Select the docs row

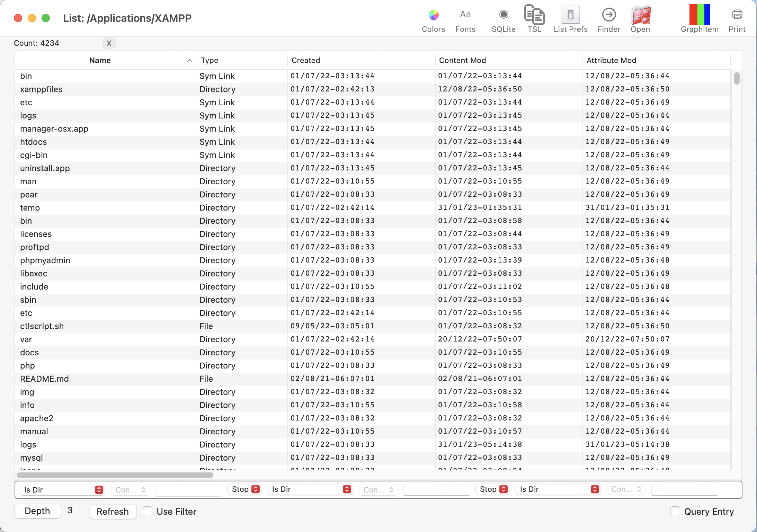coord(373,353)
